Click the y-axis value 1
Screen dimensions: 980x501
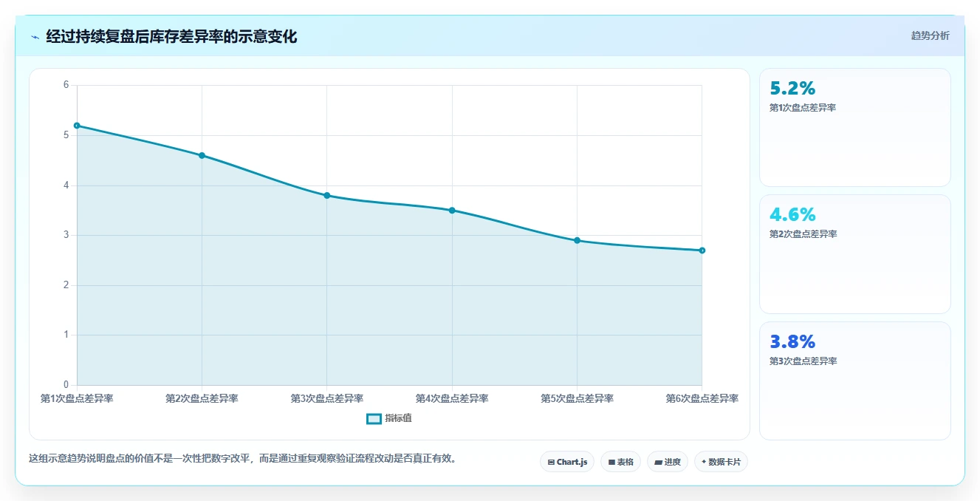click(66, 335)
